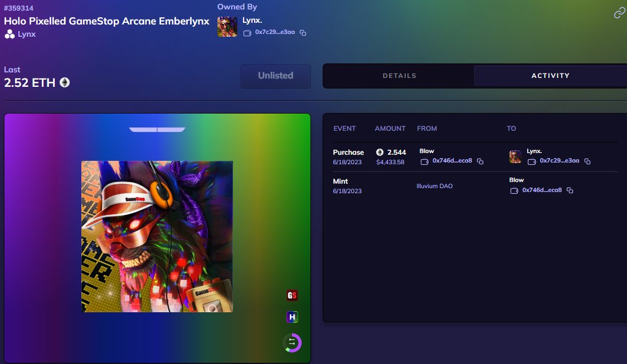Viewport: 627px width, 364px height.
Task: Click the Mint date 6/18/2023
Action: click(x=347, y=191)
